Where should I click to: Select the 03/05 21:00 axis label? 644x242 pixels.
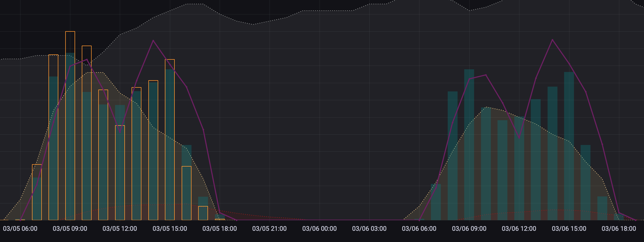pos(270,229)
